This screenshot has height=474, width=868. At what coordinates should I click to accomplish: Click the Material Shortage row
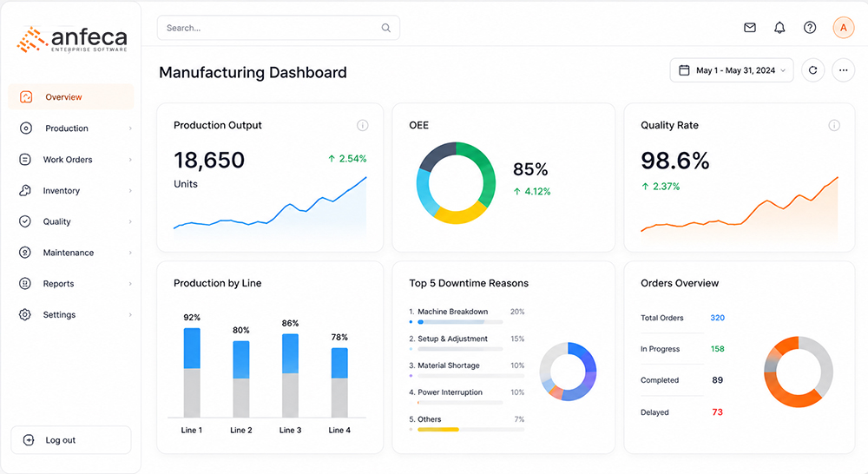pyautogui.click(x=467, y=370)
